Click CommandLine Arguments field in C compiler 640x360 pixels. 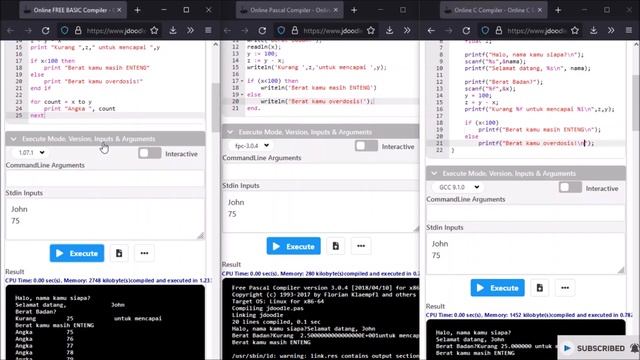click(x=526, y=213)
